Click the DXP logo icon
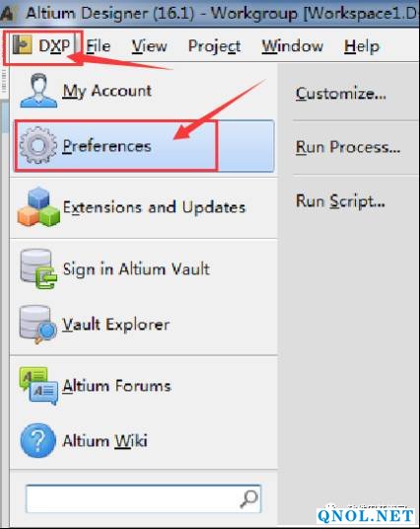 click(x=22, y=44)
